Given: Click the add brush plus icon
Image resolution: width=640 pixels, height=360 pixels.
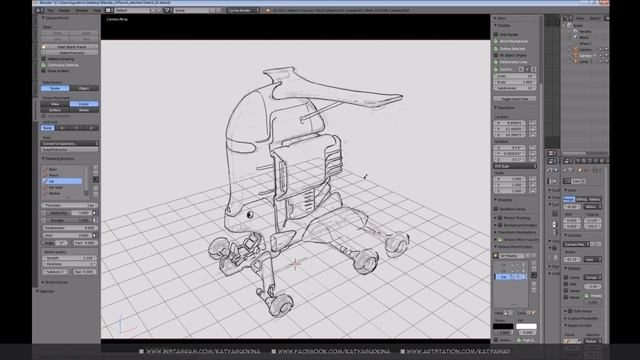Looking at the screenshot, I should coord(96,168).
